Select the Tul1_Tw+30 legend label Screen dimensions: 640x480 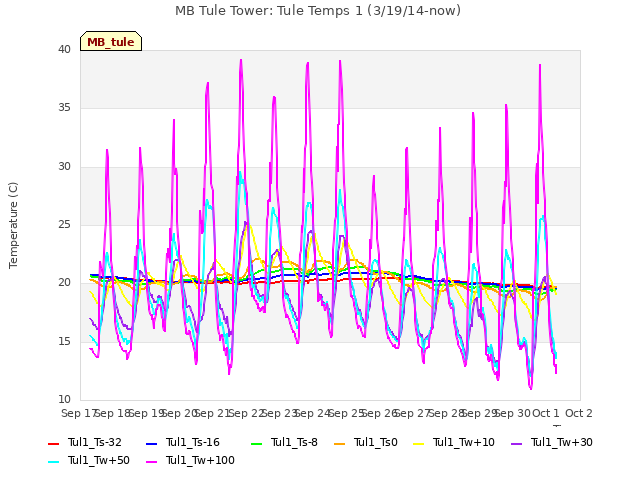tap(562, 442)
